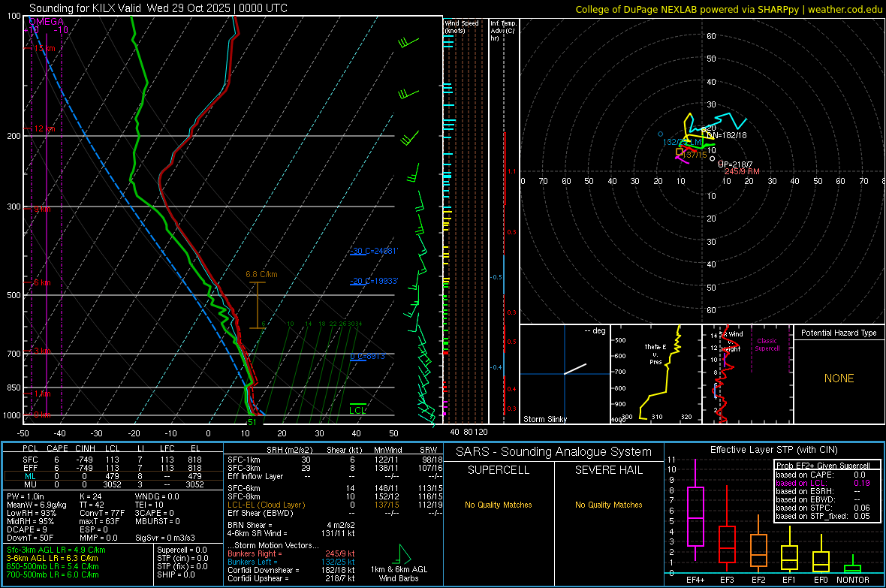Click the Theta-E v. Pres label
This screenshot has height=588, width=886.
click(655, 354)
